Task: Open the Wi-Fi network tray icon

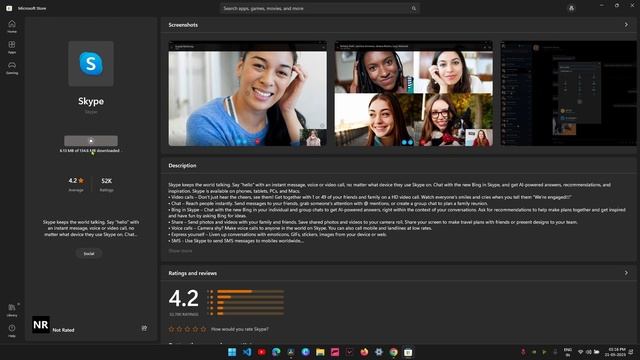Action: coord(580,352)
